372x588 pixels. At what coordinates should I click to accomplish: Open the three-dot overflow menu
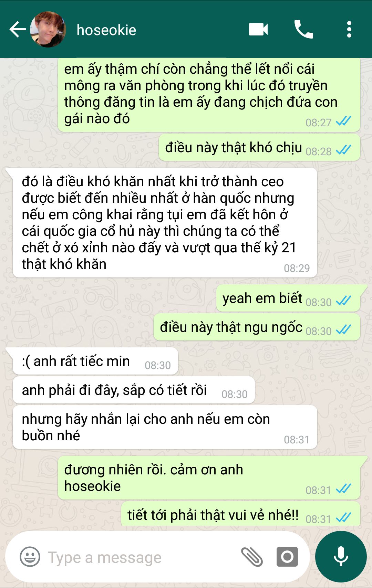[x=349, y=29]
